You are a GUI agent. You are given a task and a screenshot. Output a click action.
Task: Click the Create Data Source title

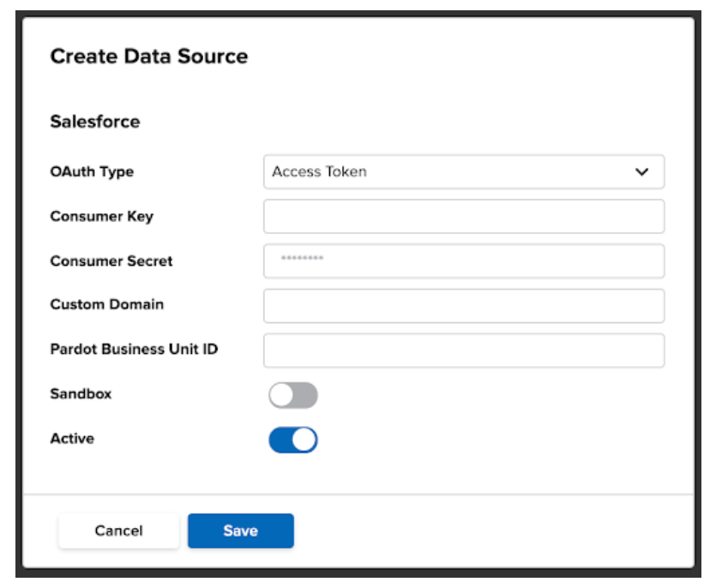tap(149, 56)
